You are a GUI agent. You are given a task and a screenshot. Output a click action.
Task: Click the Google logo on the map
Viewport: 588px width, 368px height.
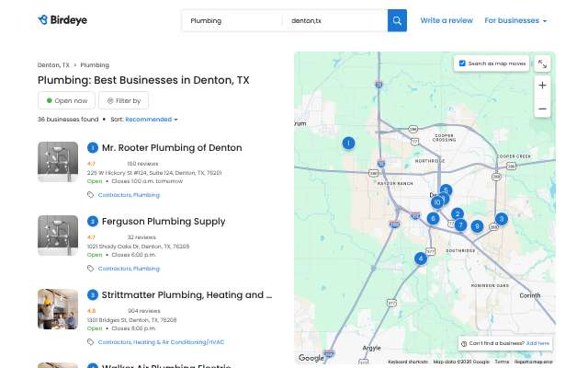pyautogui.click(x=311, y=358)
